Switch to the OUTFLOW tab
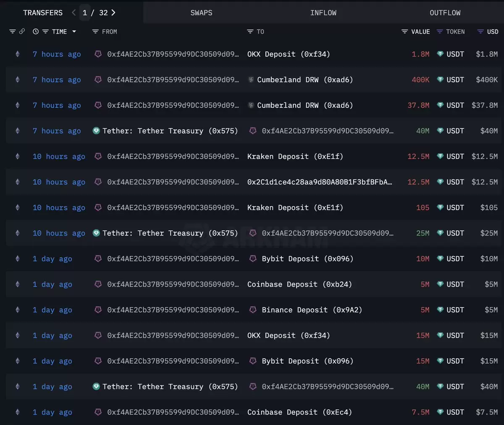This screenshot has width=504, height=425. tap(445, 13)
